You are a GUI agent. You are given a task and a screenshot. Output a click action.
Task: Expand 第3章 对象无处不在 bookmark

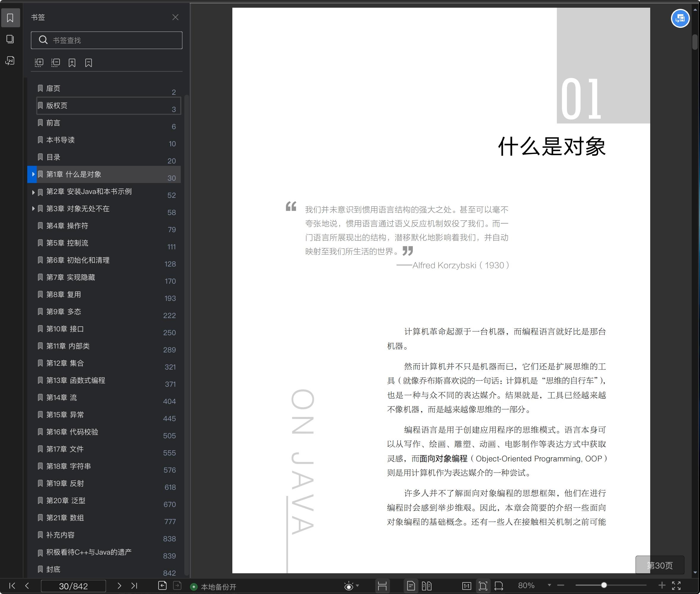(33, 209)
